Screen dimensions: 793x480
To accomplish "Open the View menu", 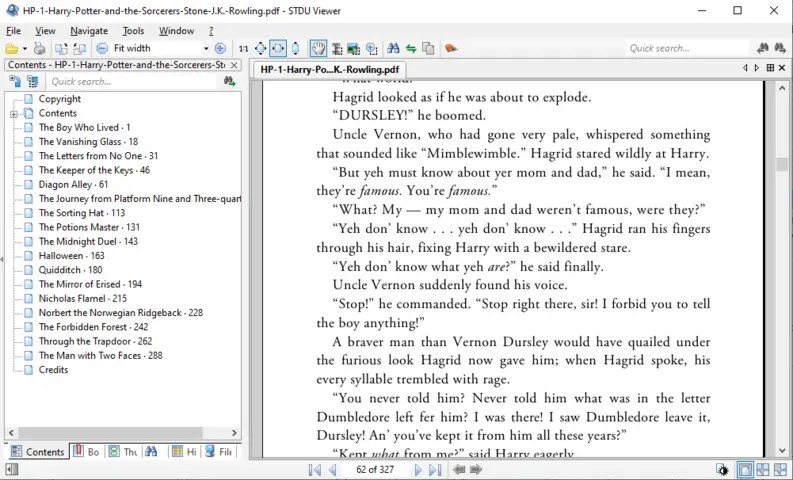I will coord(45,31).
